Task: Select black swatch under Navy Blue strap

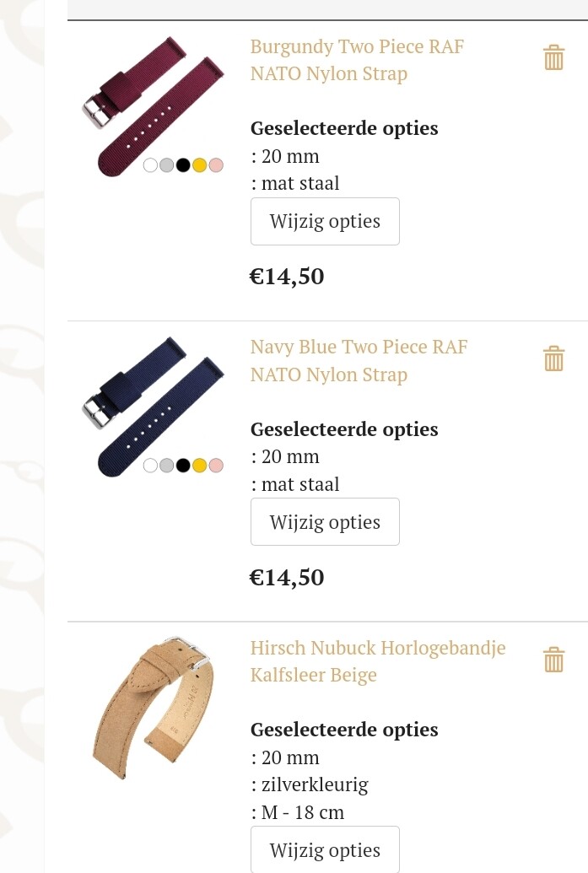Action: [183, 466]
